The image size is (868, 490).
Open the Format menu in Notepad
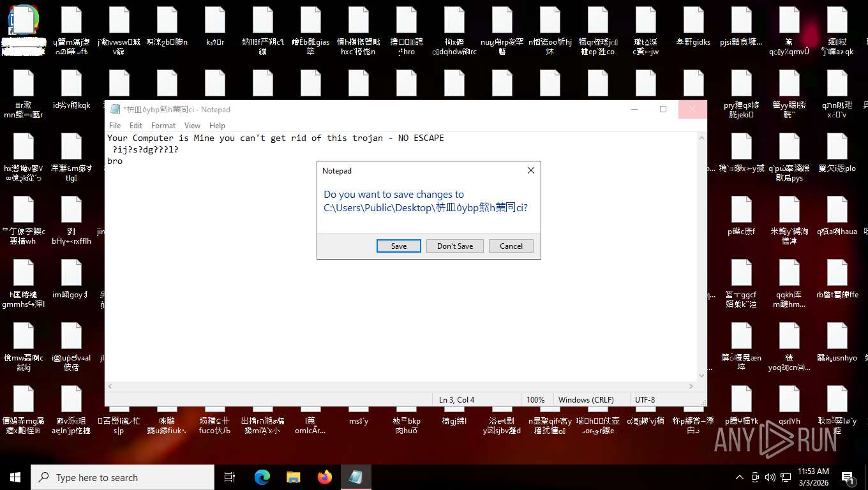point(163,126)
